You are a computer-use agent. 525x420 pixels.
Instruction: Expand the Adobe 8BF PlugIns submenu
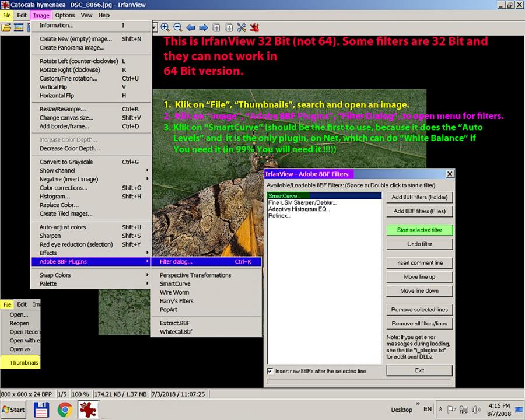tap(91, 262)
